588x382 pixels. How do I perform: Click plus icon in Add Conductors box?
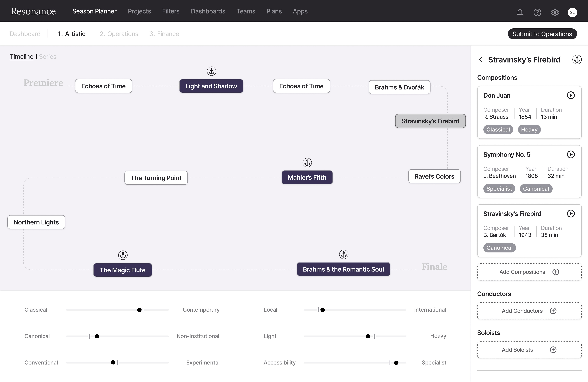[553, 311]
